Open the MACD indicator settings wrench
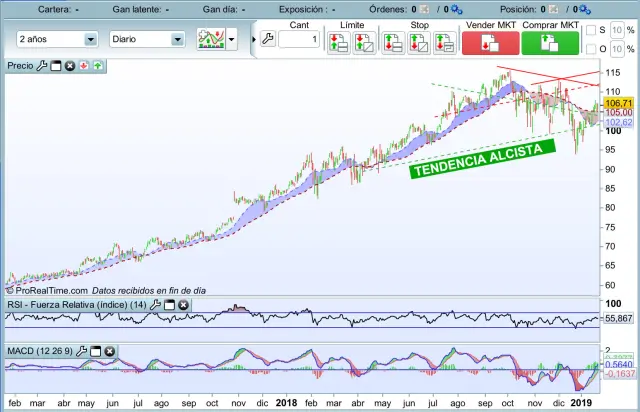This screenshot has height=412, width=640. [x=82, y=352]
